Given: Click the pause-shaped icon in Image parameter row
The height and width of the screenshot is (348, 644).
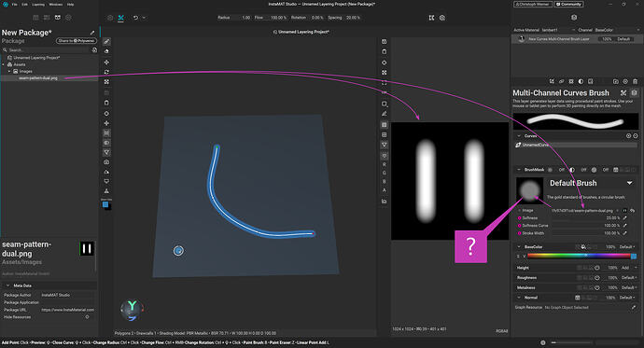Looking at the screenshot, I should pyautogui.click(x=625, y=210).
